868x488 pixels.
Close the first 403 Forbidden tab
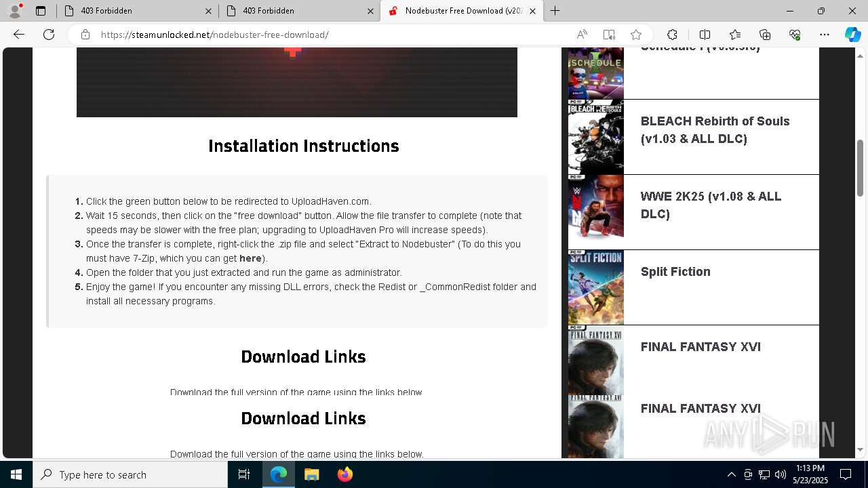(x=208, y=11)
